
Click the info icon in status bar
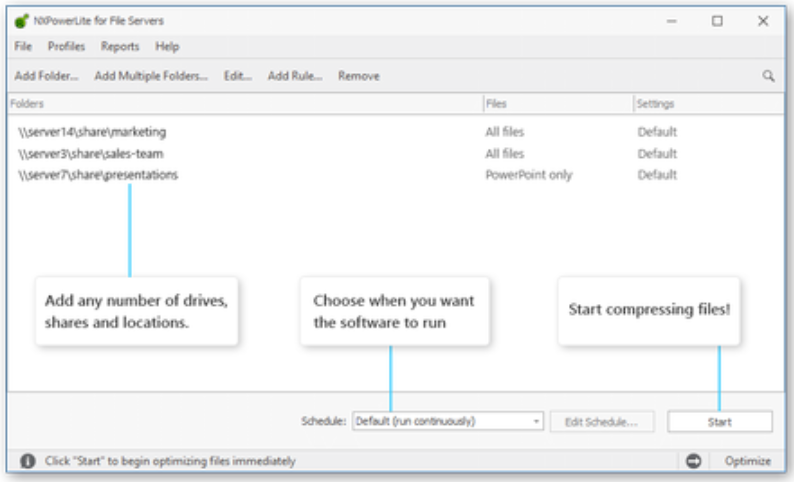pos(27,461)
